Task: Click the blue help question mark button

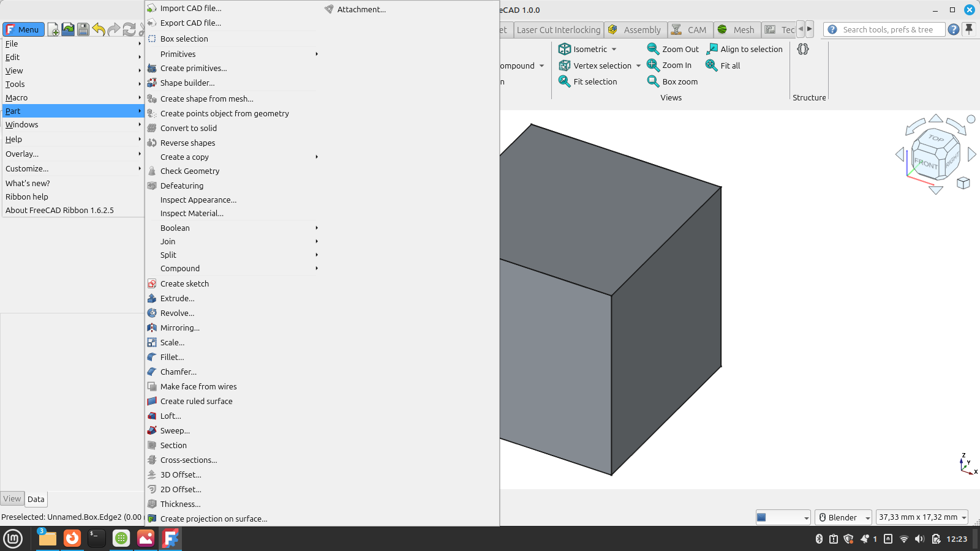Action: tap(954, 29)
